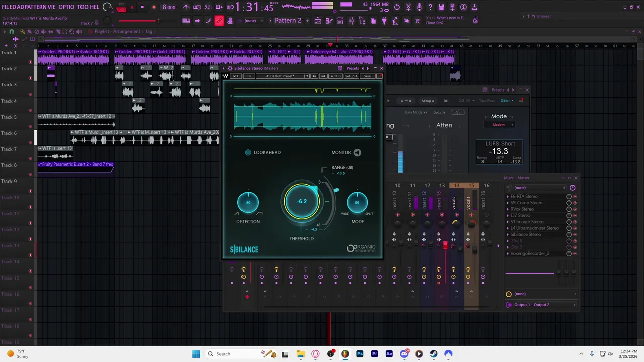Load next preset arrow in Sibilance
This screenshot has height=362, width=644.
coord(323,76)
